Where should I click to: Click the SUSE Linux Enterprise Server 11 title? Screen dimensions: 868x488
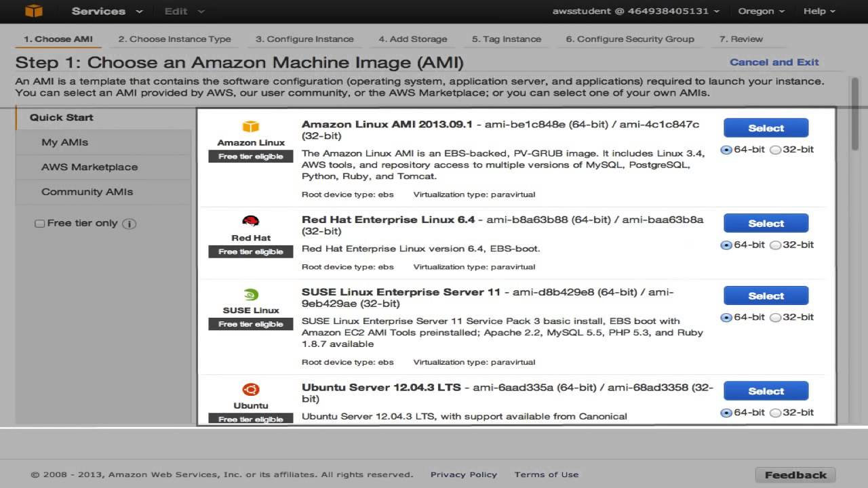401,292
